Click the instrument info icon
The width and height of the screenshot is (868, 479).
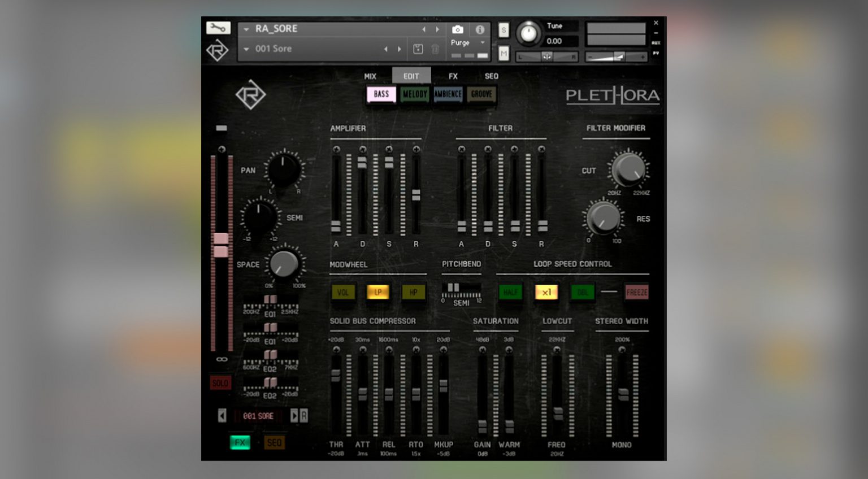[480, 29]
